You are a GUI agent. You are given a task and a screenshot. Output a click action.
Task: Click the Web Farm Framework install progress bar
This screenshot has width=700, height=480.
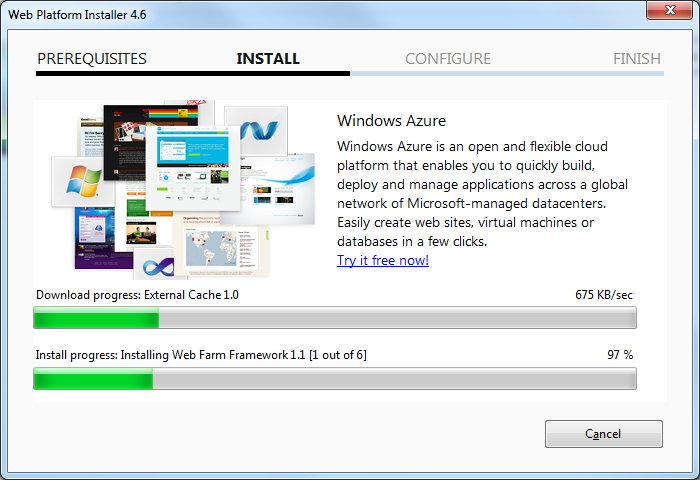[x=335, y=379]
